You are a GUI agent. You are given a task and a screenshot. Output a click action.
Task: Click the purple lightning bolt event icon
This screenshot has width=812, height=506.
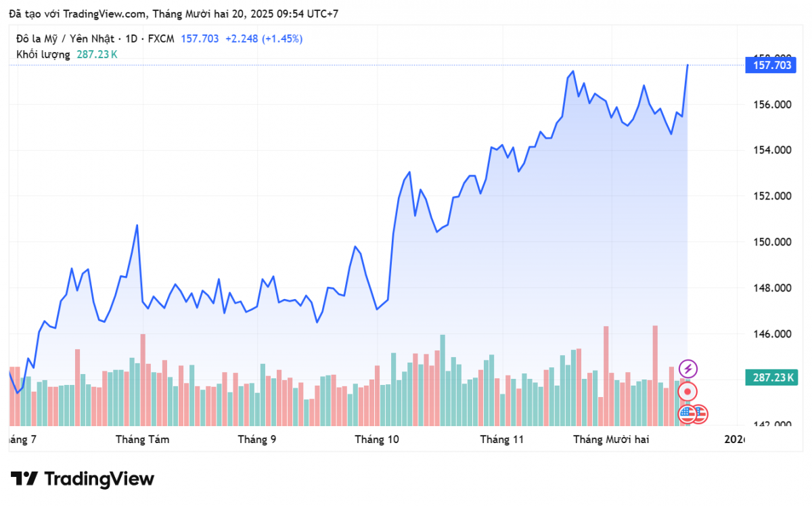click(x=688, y=369)
